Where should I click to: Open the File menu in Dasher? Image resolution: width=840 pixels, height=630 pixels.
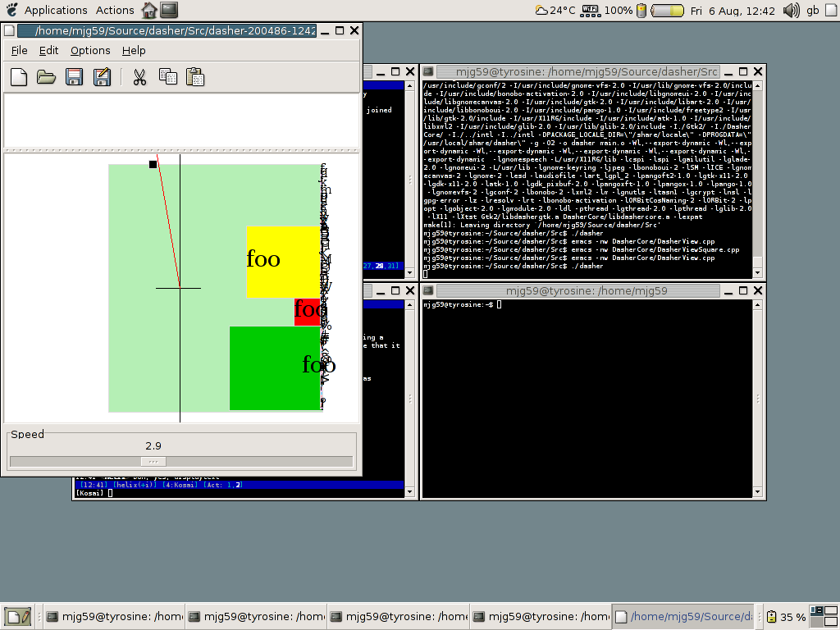[20, 50]
